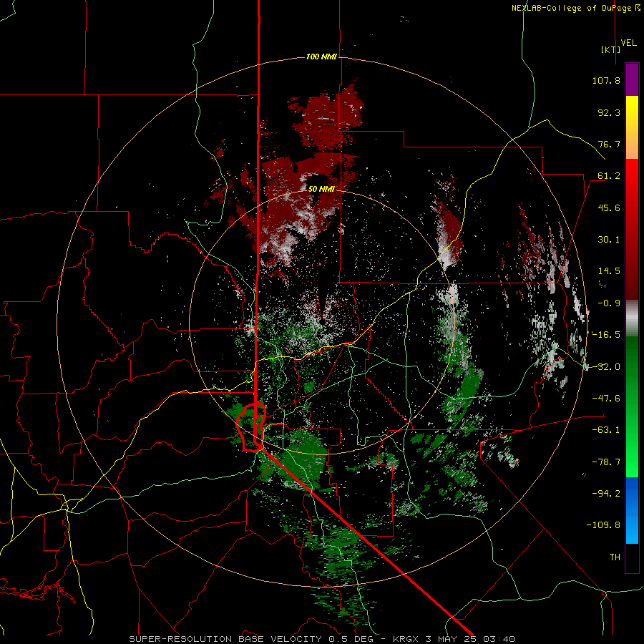
Task: Click the 92.3 legend value
Action: 609,112
